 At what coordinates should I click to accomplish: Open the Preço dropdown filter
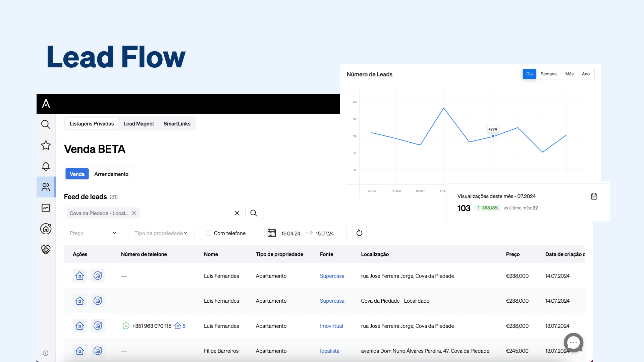pos(93,233)
